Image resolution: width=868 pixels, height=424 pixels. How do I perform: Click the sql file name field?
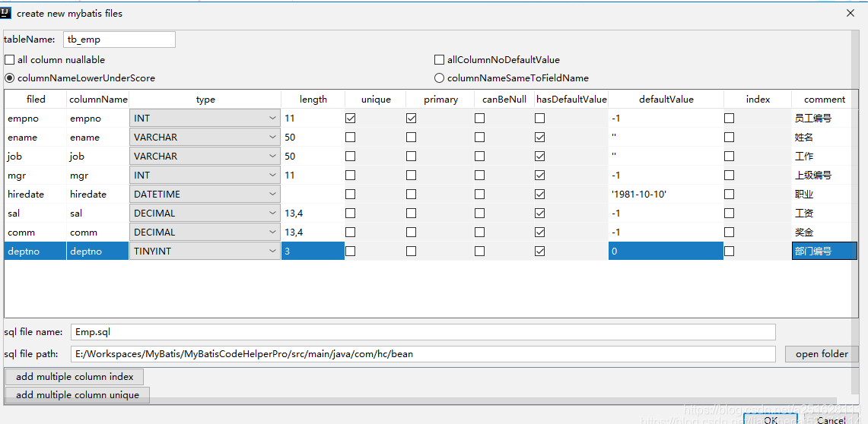click(423, 332)
